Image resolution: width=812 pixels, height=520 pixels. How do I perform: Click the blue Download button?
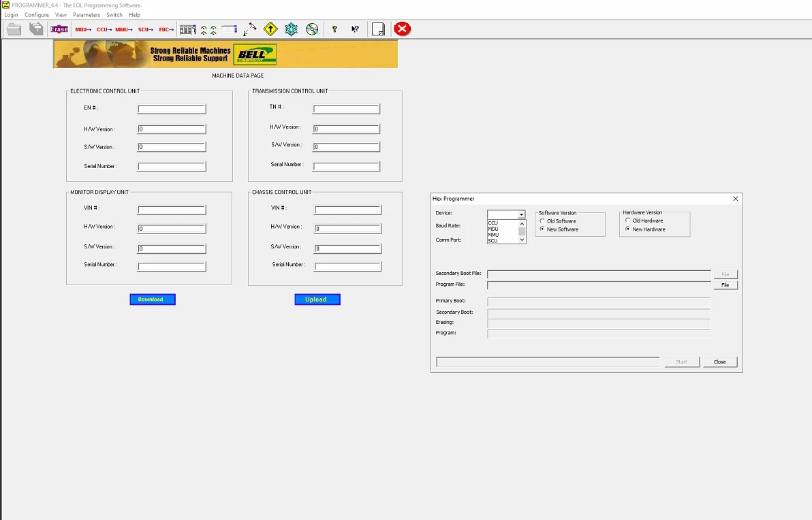pos(153,299)
